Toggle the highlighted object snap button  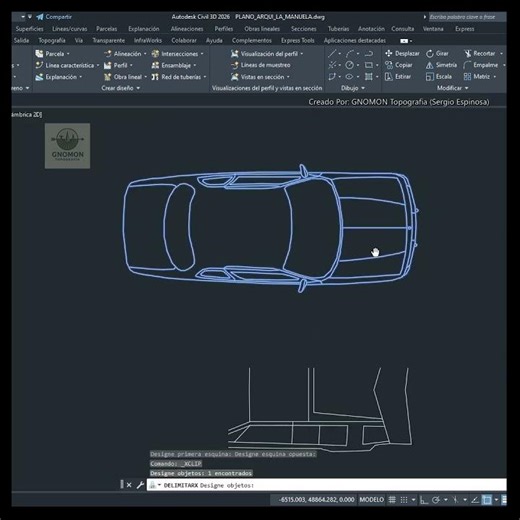point(487,500)
